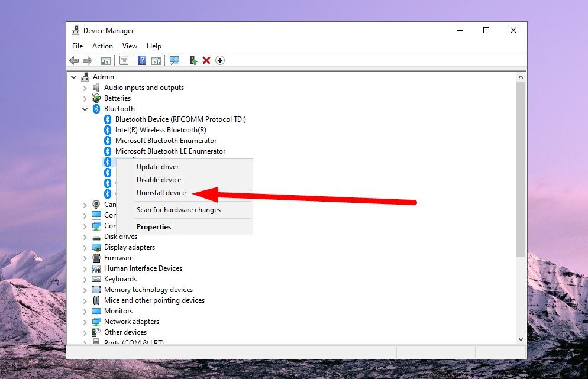Click the red Uninstall device toolbar icon
The image size is (588, 379).
[206, 60]
